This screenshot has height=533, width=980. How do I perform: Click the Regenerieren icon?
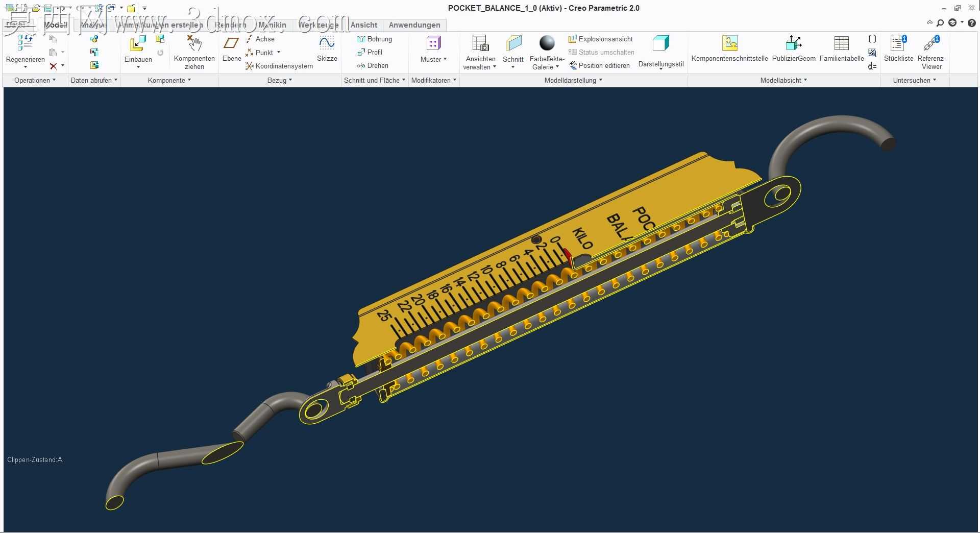point(25,43)
